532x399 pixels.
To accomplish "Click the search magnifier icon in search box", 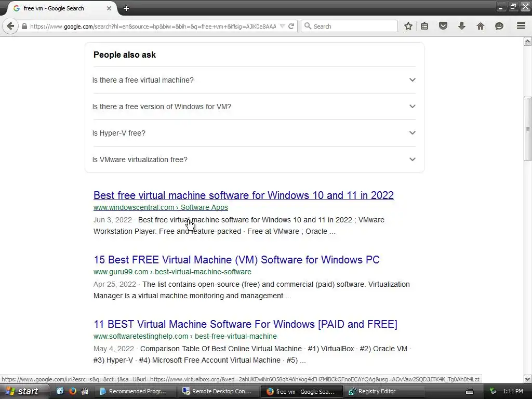I will [x=308, y=26].
